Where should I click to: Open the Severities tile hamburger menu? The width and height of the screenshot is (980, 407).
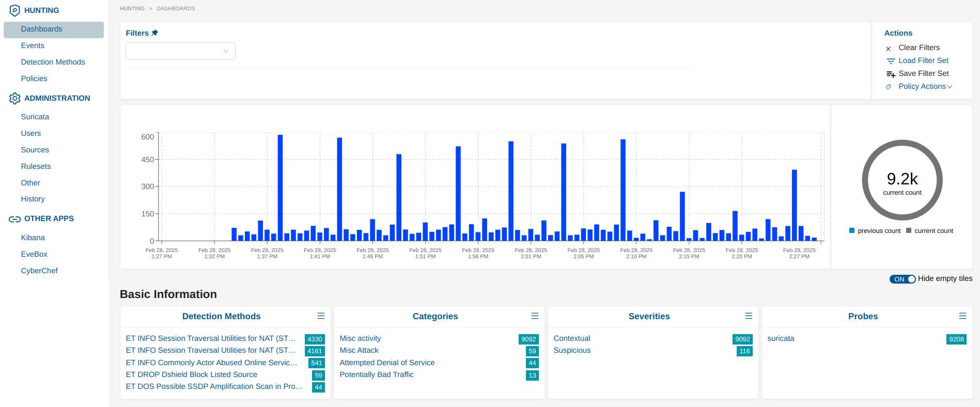(749, 316)
